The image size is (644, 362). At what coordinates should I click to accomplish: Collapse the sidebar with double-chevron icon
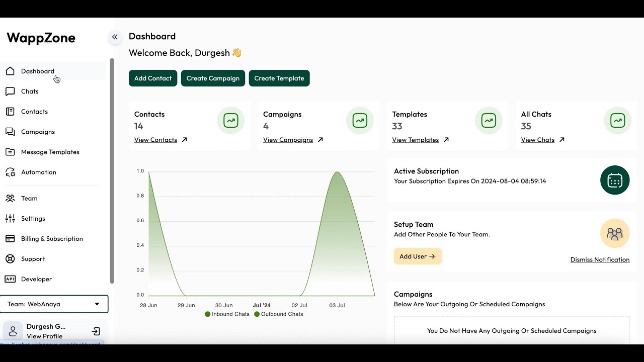tap(115, 37)
